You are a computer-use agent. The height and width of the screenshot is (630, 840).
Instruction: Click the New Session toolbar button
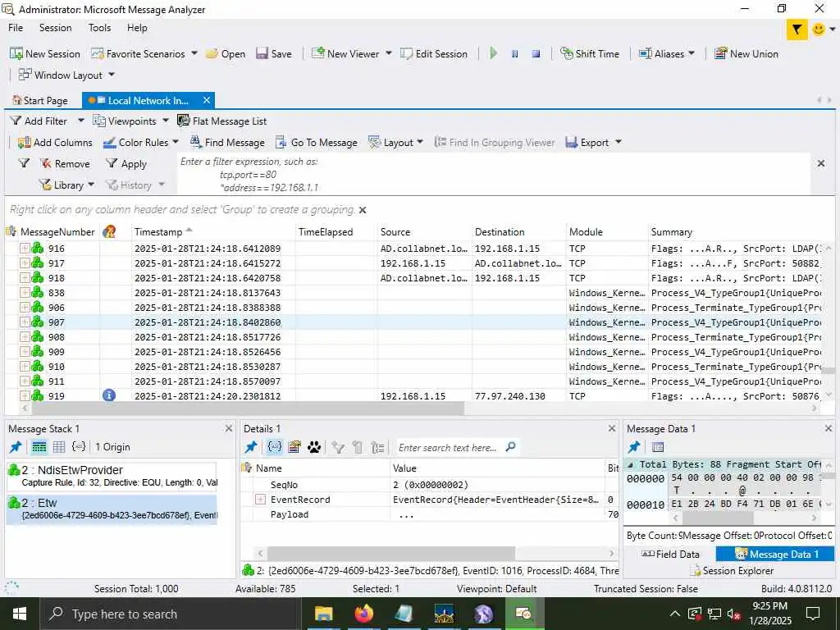(45, 53)
